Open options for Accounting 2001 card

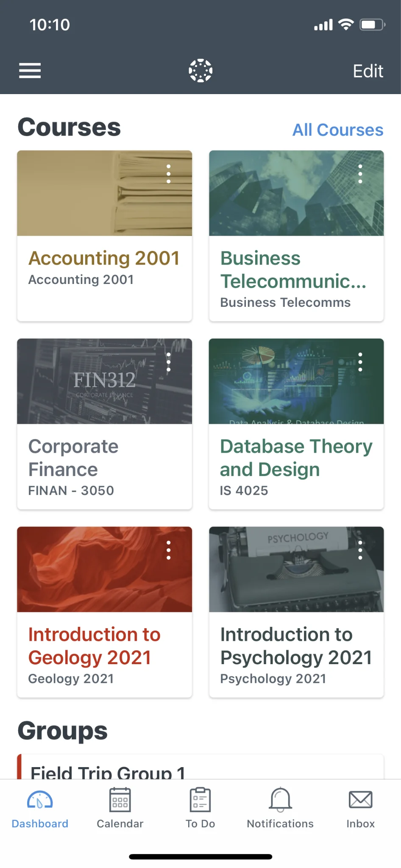[x=169, y=174]
